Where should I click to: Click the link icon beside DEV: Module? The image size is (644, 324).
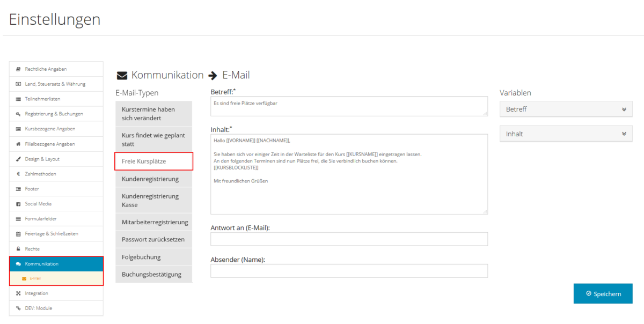(18, 308)
